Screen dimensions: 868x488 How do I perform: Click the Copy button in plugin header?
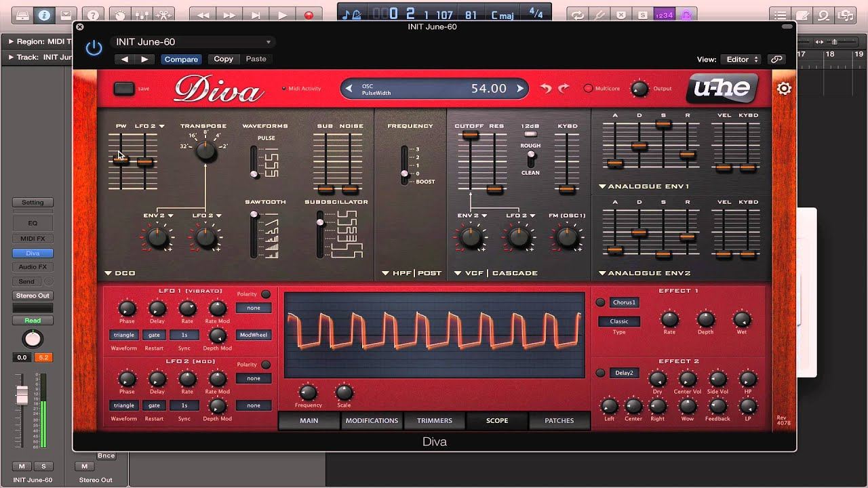(x=223, y=59)
